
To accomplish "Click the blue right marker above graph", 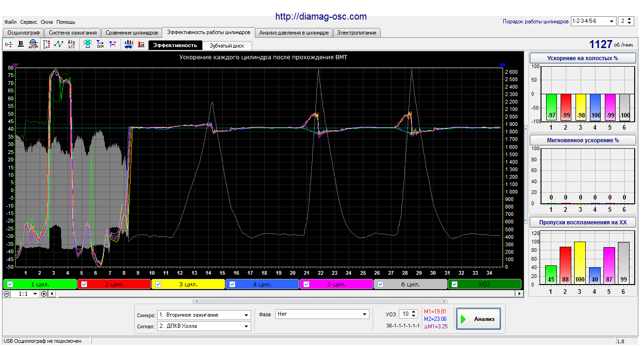I will tap(502, 65).
